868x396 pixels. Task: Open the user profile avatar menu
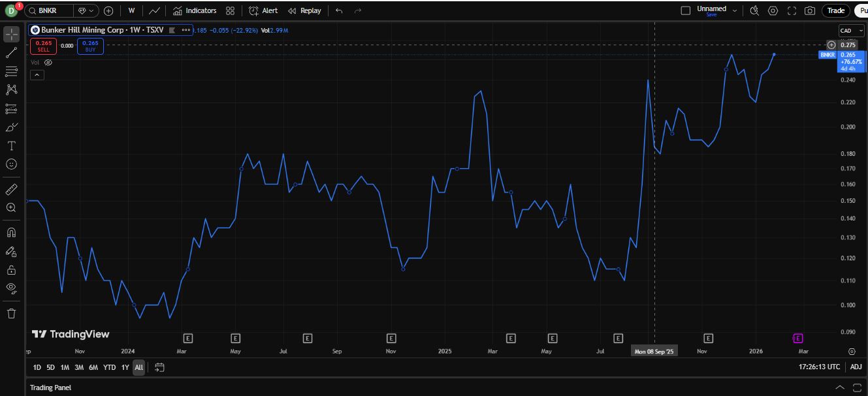[x=11, y=10]
